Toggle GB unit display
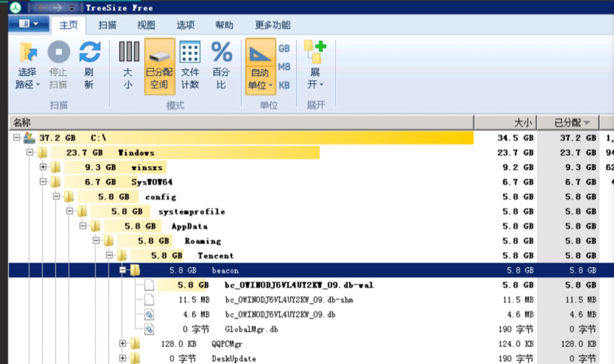The width and height of the screenshot is (614, 364). point(284,48)
